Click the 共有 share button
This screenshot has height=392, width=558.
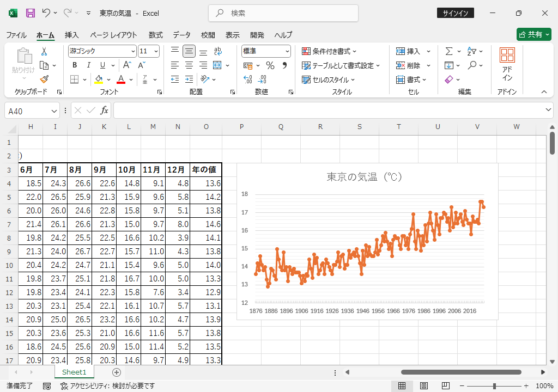(x=534, y=34)
